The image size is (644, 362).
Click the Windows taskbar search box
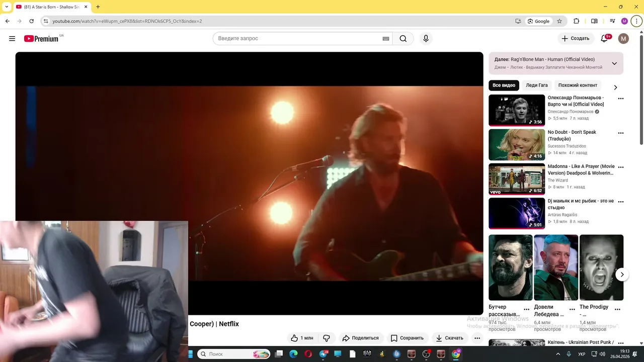point(233,354)
